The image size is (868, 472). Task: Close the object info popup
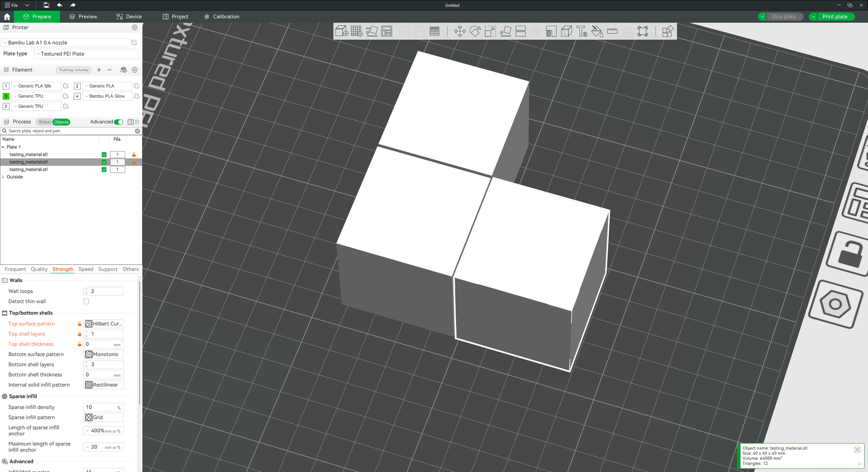[x=857, y=450]
